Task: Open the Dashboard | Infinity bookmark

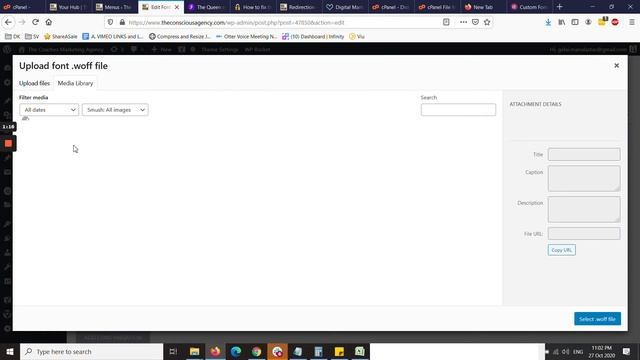Action: 313,36
